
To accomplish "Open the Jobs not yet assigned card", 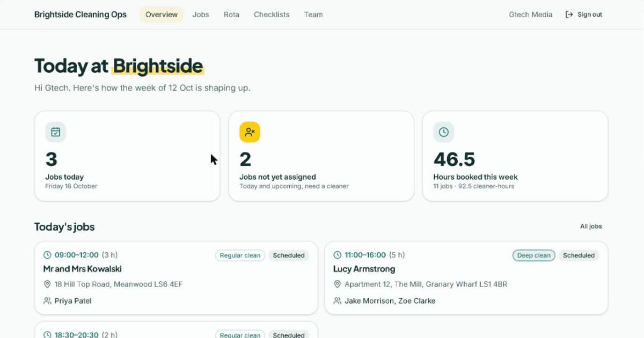I will (321, 156).
